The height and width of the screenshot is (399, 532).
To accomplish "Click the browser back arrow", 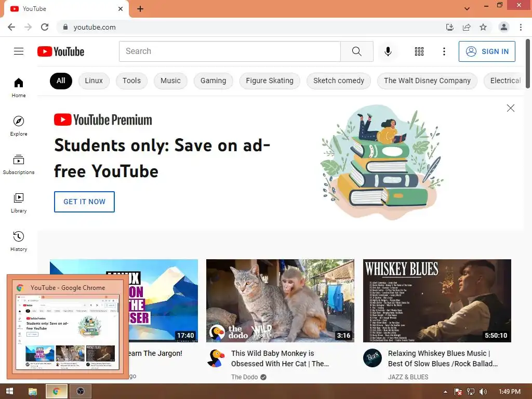I will [11, 27].
